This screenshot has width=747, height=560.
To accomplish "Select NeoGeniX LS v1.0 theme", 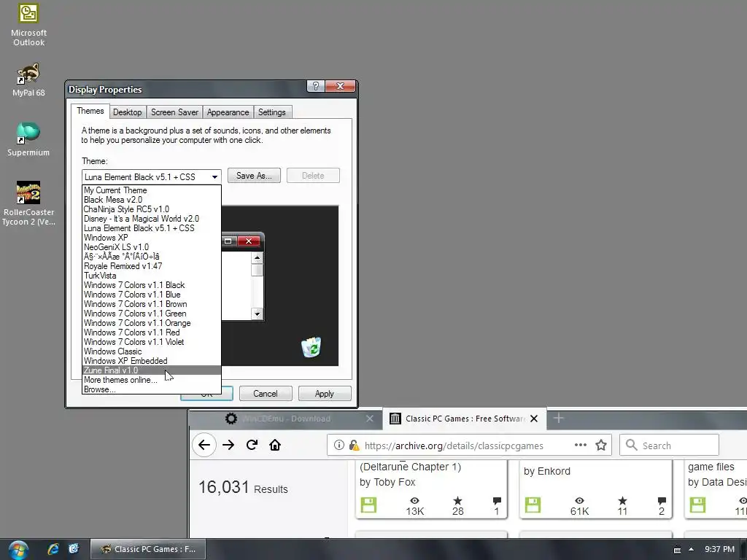I will pos(152,247).
